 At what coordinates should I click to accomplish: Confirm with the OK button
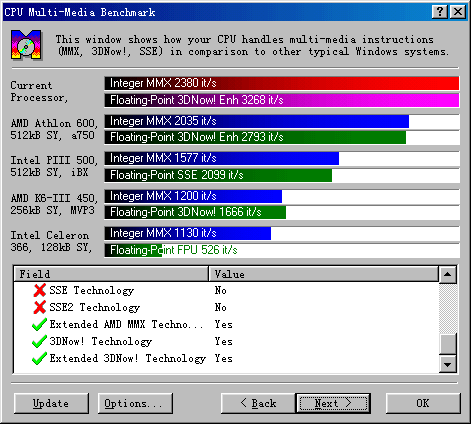point(423,403)
